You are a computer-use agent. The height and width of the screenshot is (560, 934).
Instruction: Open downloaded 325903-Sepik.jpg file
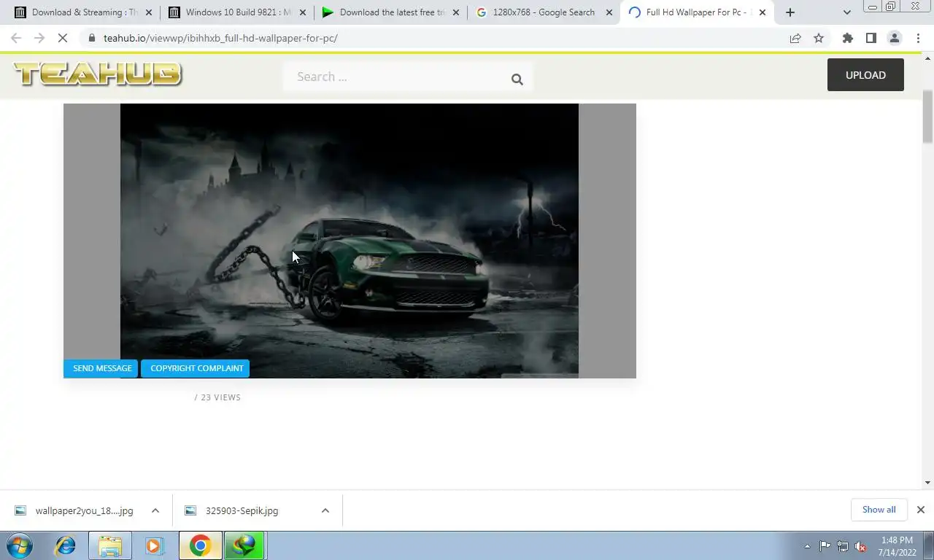[x=243, y=510]
